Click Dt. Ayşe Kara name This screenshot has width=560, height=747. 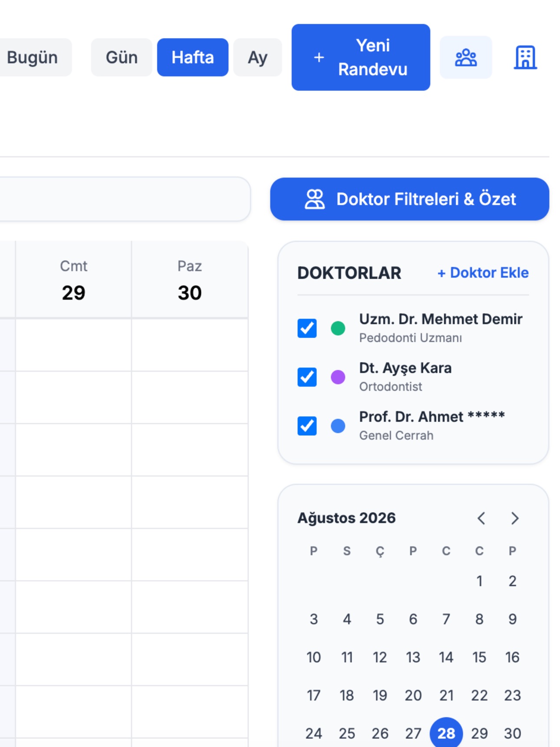pos(405,368)
